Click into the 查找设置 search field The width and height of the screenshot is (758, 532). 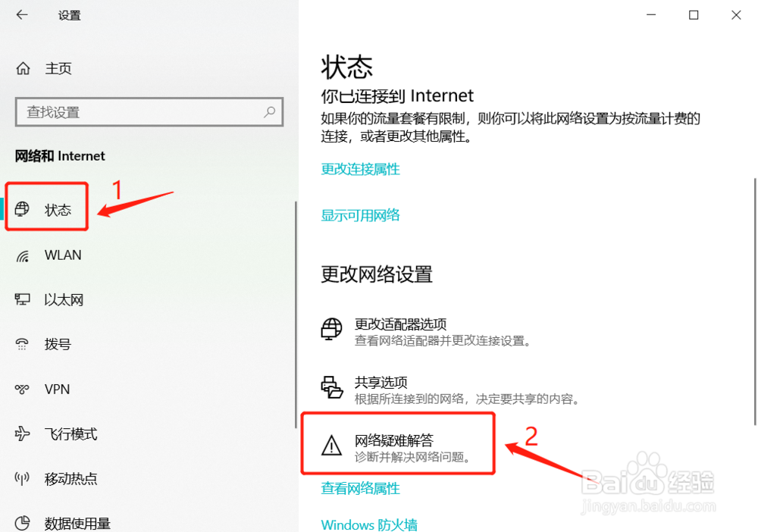point(149,112)
